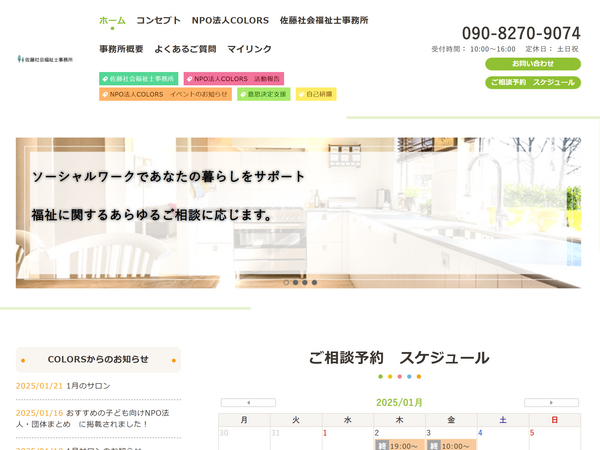Open the 1月のサロン news item
Image resolution: width=600 pixels, height=450 pixels.
(88, 386)
